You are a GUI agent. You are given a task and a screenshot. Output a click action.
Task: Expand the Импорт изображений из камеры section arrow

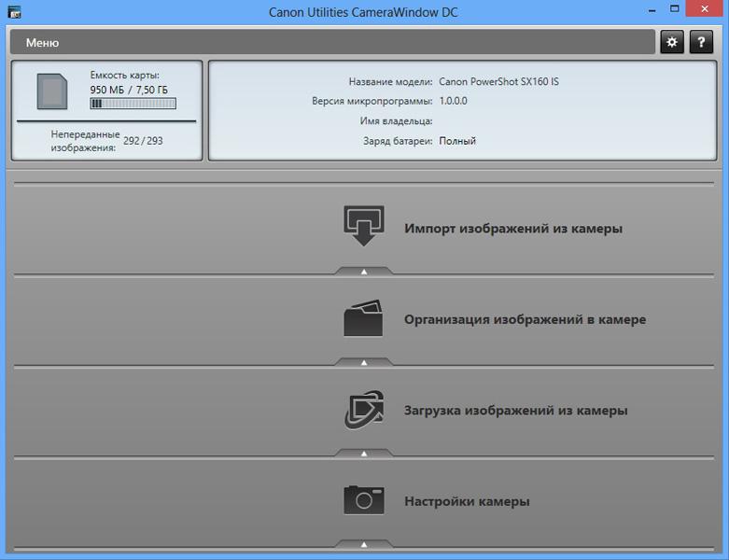(x=364, y=272)
